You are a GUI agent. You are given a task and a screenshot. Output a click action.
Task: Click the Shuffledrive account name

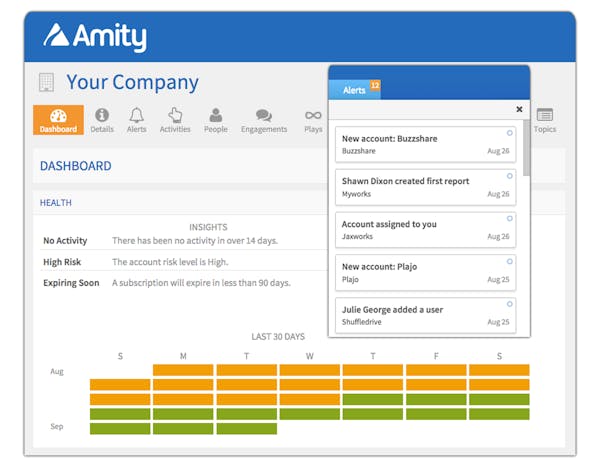[362, 322]
